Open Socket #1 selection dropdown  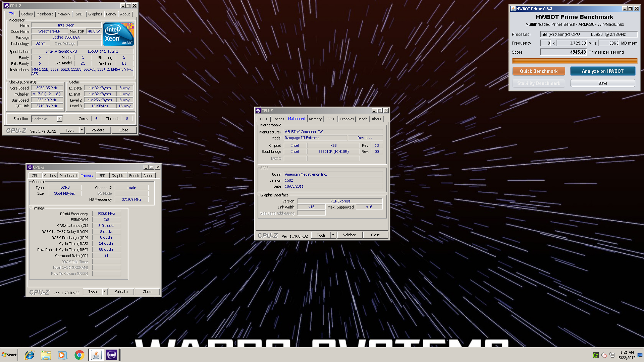[59, 119]
